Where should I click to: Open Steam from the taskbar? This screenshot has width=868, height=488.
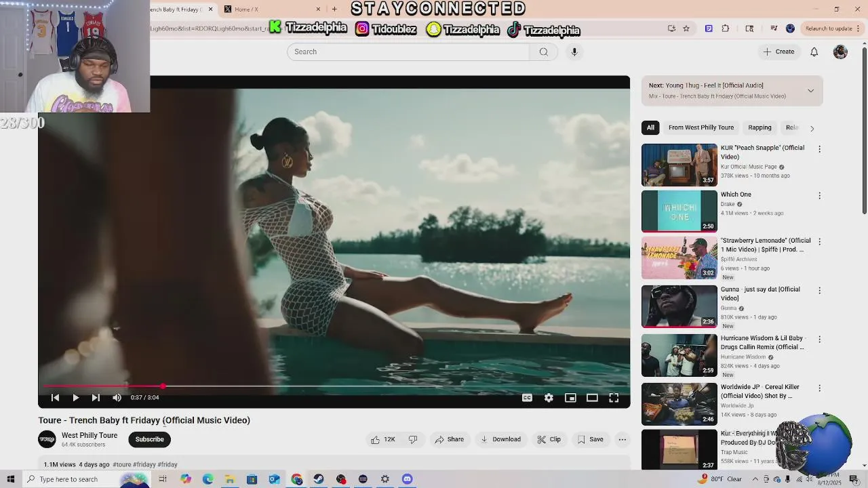click(x=318, y=479)
